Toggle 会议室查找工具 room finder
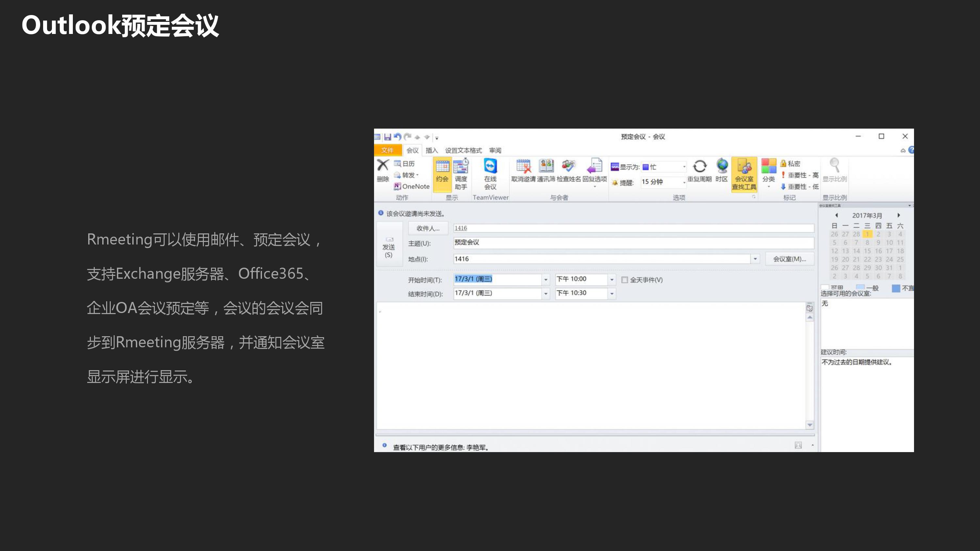This screenshot has height=551, width=980. (x=744, y=175)
